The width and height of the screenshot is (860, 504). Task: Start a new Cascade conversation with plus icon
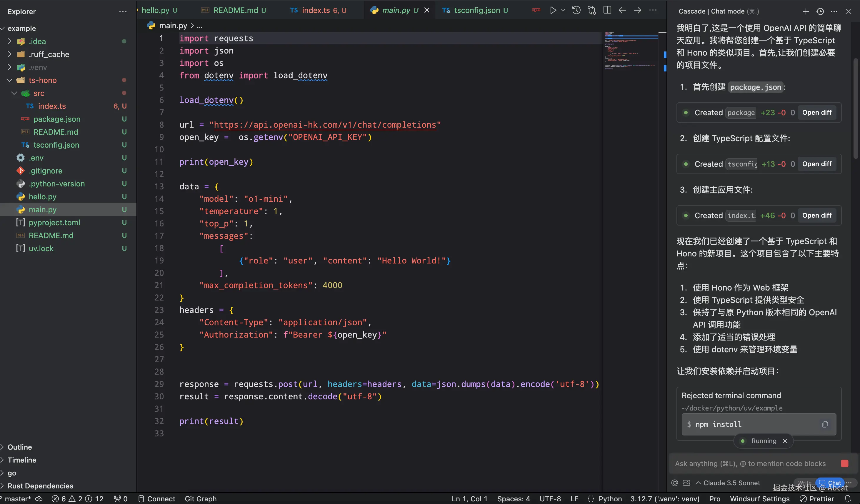point(806,11)
